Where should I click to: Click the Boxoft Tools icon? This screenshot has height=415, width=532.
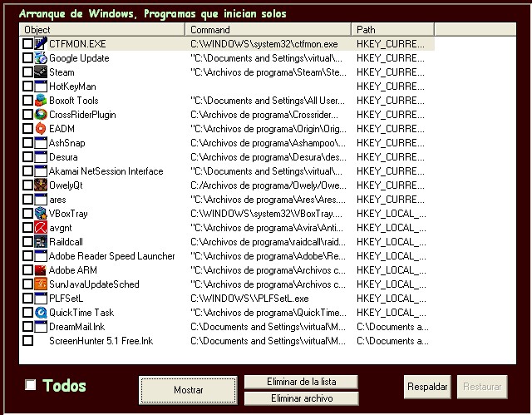click(41, 101)
